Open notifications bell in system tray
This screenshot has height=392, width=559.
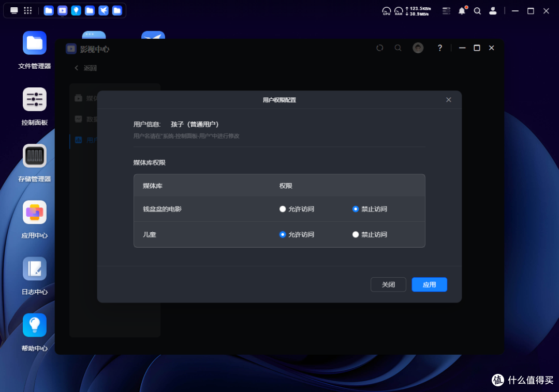tap(462, 11)
